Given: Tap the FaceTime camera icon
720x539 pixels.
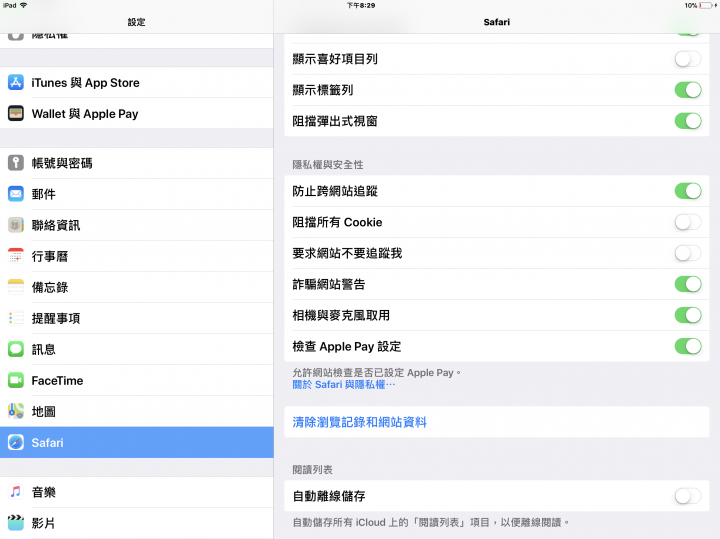Looking at the screenshot, I should (x=16, y=380).
